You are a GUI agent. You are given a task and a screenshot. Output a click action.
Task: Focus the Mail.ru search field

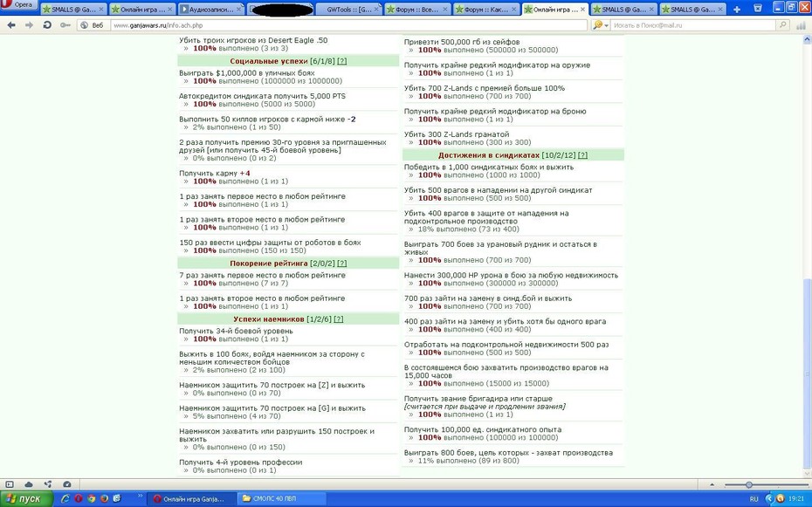(x=694, y=24)
